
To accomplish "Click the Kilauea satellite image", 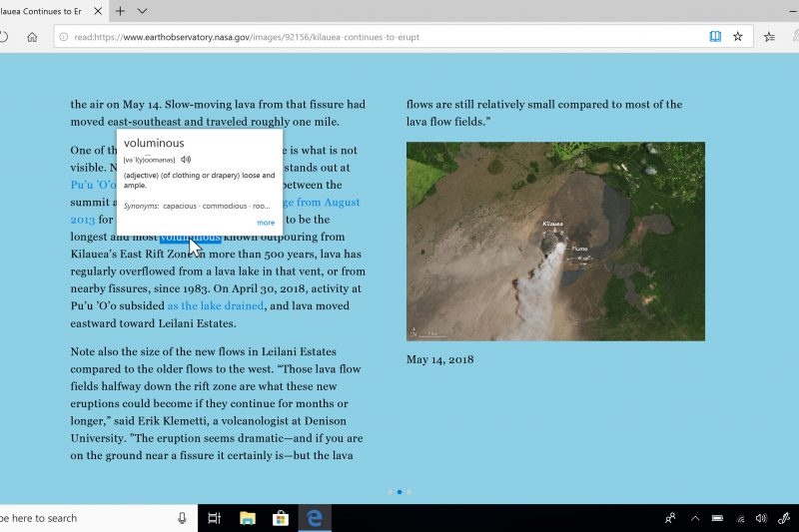I will click(555, 242).
